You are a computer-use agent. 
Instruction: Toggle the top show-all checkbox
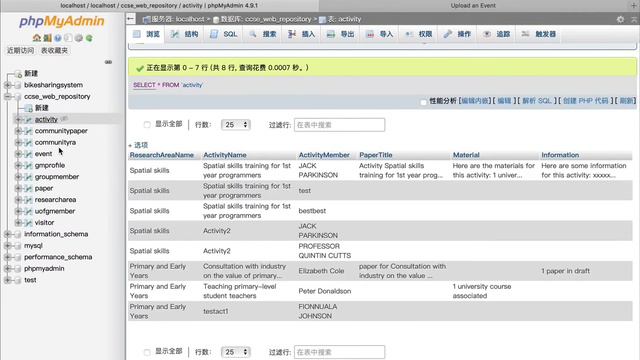(147, 124)
